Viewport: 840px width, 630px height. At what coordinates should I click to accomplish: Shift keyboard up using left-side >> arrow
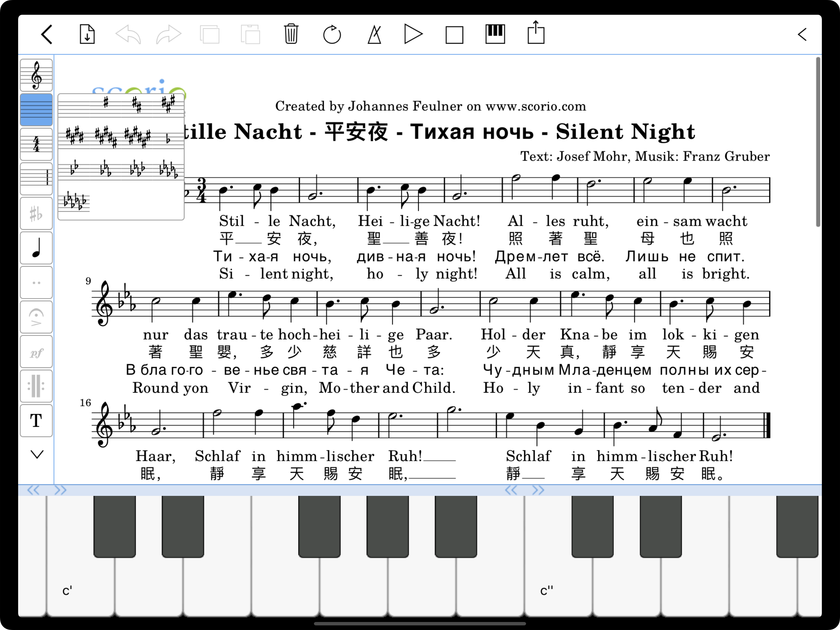60,490
